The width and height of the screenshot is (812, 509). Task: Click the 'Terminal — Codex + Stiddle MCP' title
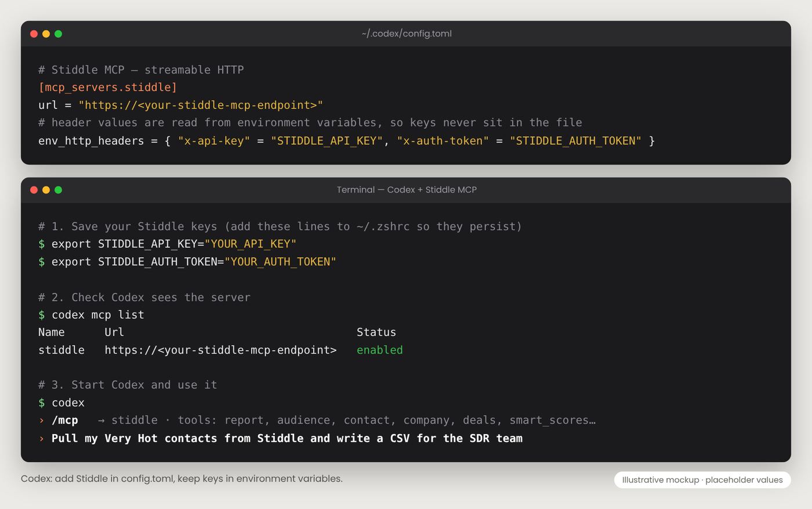coord(407,190)
